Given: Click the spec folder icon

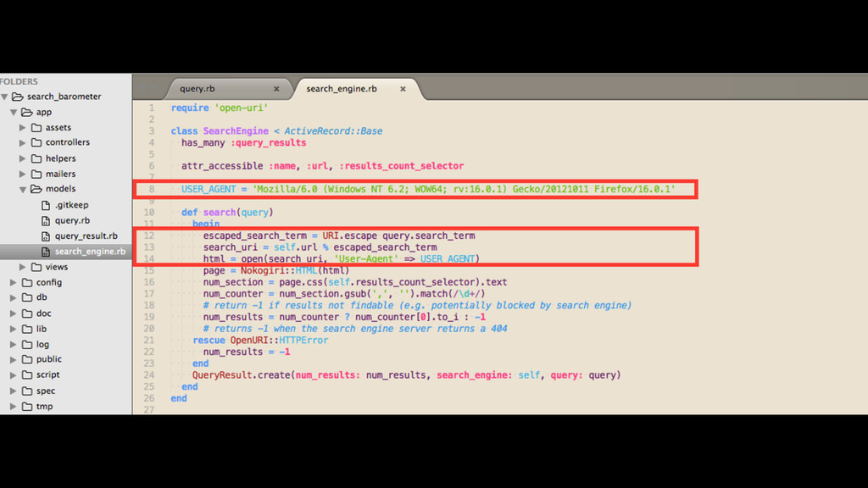Looking at the screenshot, I should (x=27, y=391).
